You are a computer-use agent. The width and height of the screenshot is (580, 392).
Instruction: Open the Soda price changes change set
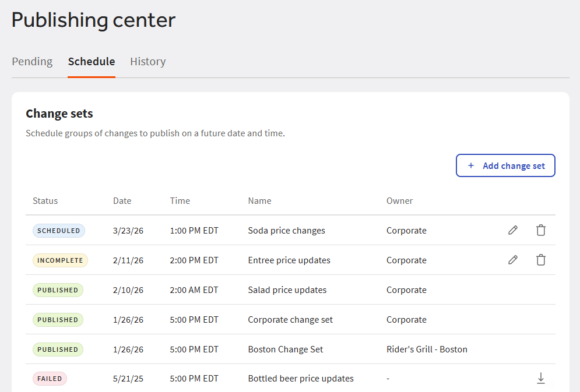(x=286, y=230)
